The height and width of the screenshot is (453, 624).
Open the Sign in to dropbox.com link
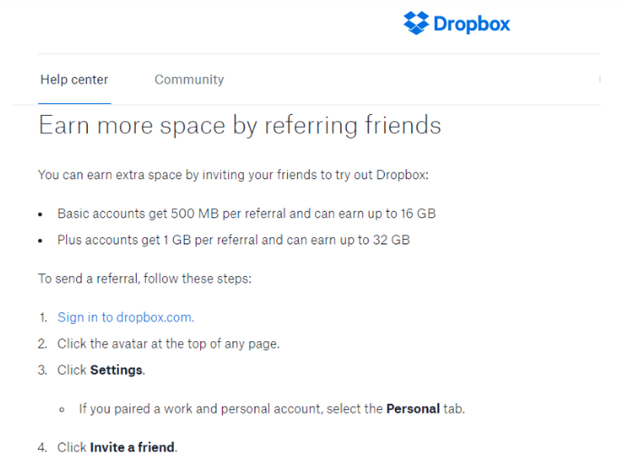[x=126, y=317]
